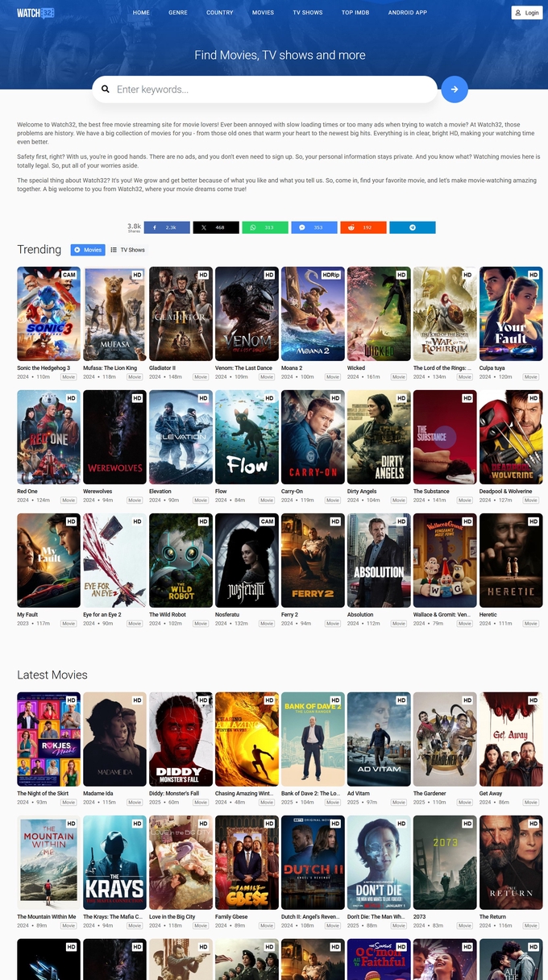
Task: Open War of the Rohirrim poster
Action: click(445, 314)
